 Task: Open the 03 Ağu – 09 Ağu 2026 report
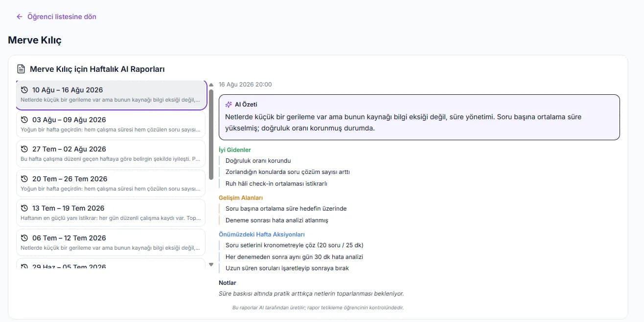point(111,125)
